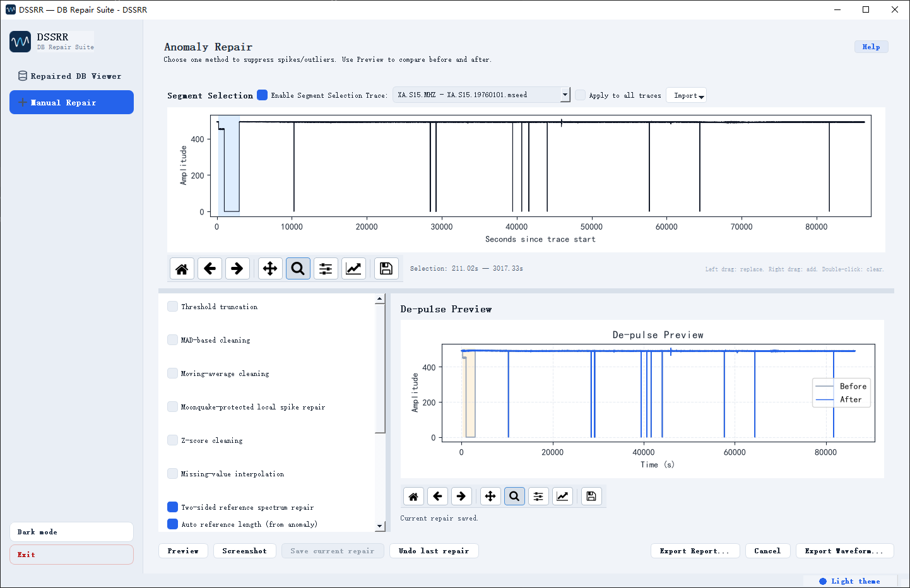The height and width of the screenshot is (588, 910).
Task: Edit axis parameters in De-pulse Preview toolbar
Action: pos(562,497)
